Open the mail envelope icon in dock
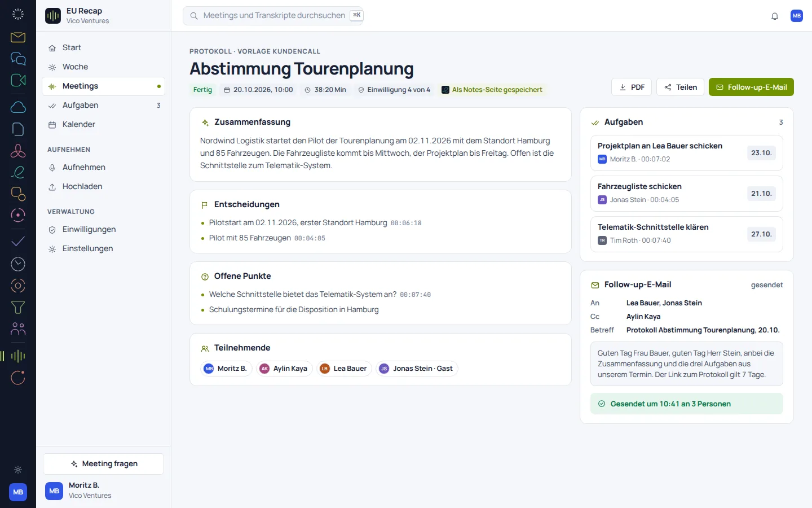 pyautogui.click(x=18, y=37)
